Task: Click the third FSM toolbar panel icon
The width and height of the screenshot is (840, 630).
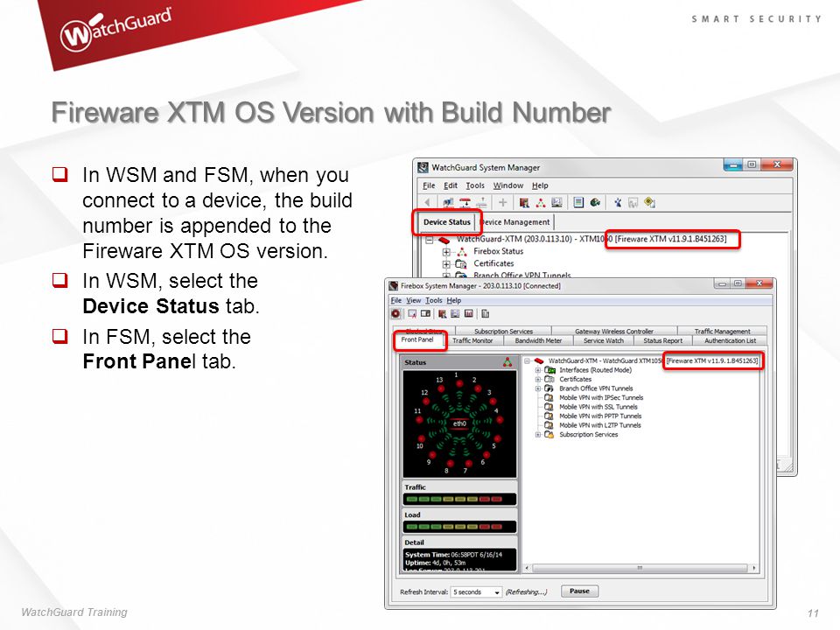Action: click(425, 314)
